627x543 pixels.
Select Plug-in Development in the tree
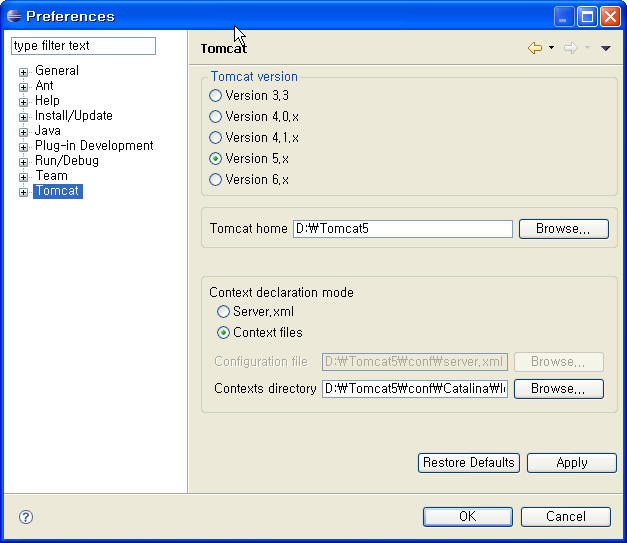pyautogui.click(x=94, y=146)
